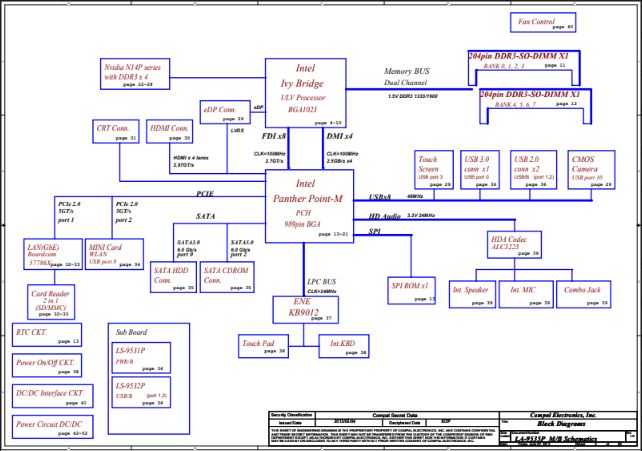
Task: Click the Intel Ivy Bridge processor block
Action: [305, 93]
